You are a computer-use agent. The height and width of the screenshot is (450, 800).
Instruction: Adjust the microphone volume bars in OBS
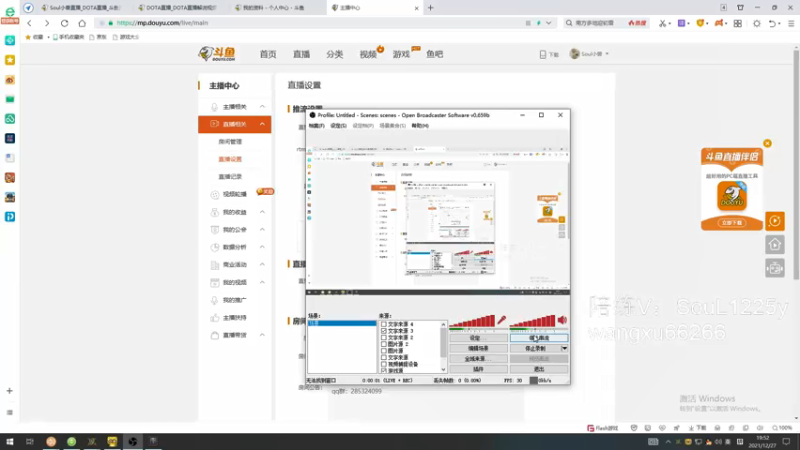tap(472, 321)
